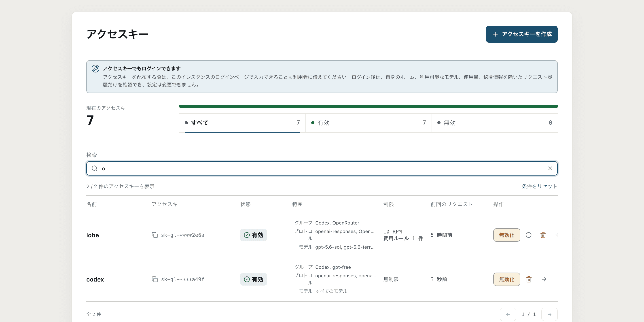Image resolution: width=644 pixels, height=322 pixels.
Task: Click the Codex, gpt-free group text
Action: (333, 267)
